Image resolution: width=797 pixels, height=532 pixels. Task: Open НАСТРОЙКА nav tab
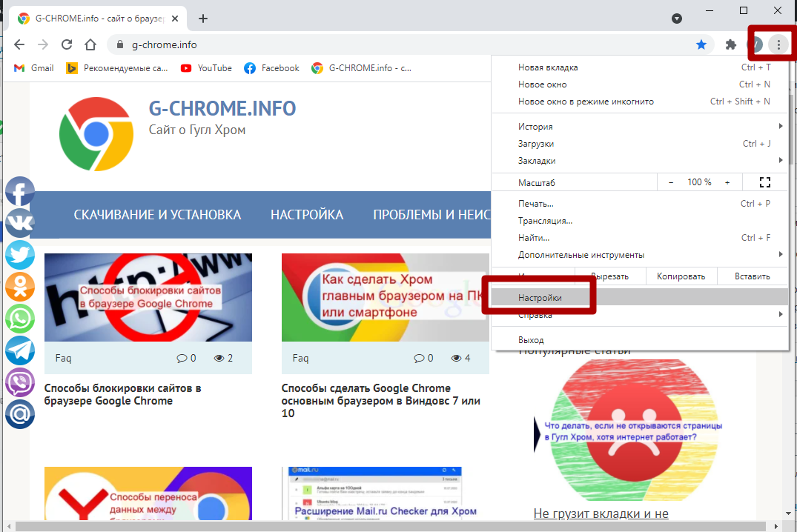coord(307,215)
